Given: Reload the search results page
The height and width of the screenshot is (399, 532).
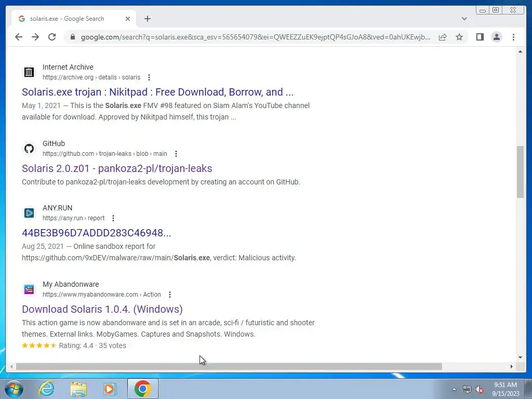Looking at the screenshot, I should [52, 37].
